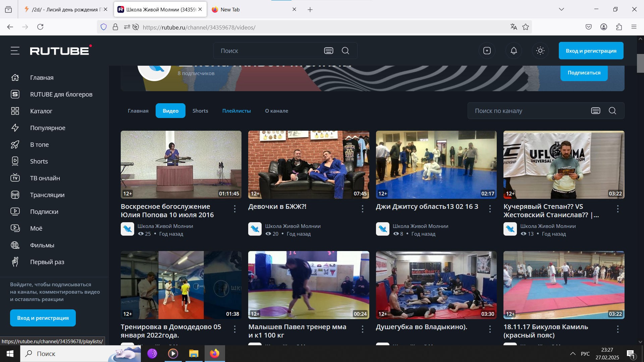Open new browser tab plus button
The width and height of the screenshot is (644, 362).
pyautogui.click(x=310, y=9)
